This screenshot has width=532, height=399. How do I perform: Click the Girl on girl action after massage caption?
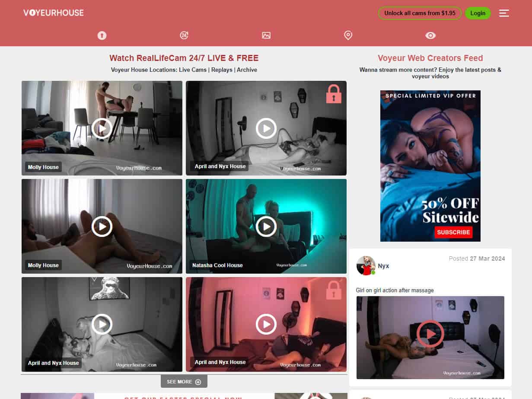395,290
